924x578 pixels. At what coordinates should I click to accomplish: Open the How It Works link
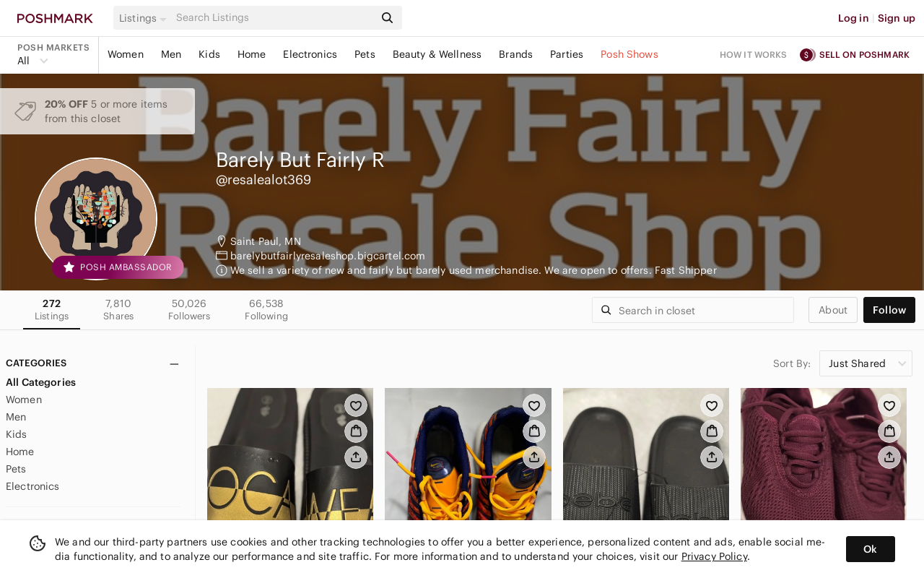coord(753,55)
